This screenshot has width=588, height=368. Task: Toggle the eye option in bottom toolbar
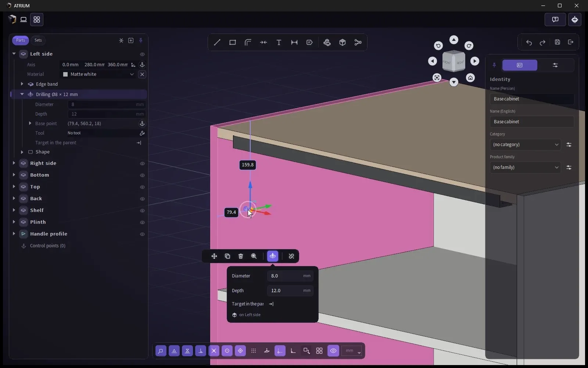coord(333,351)
